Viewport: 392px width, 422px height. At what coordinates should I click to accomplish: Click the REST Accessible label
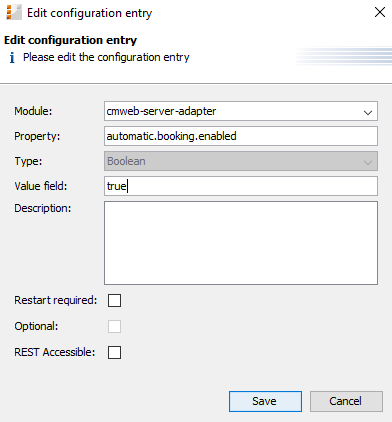(x=55, y=352)
